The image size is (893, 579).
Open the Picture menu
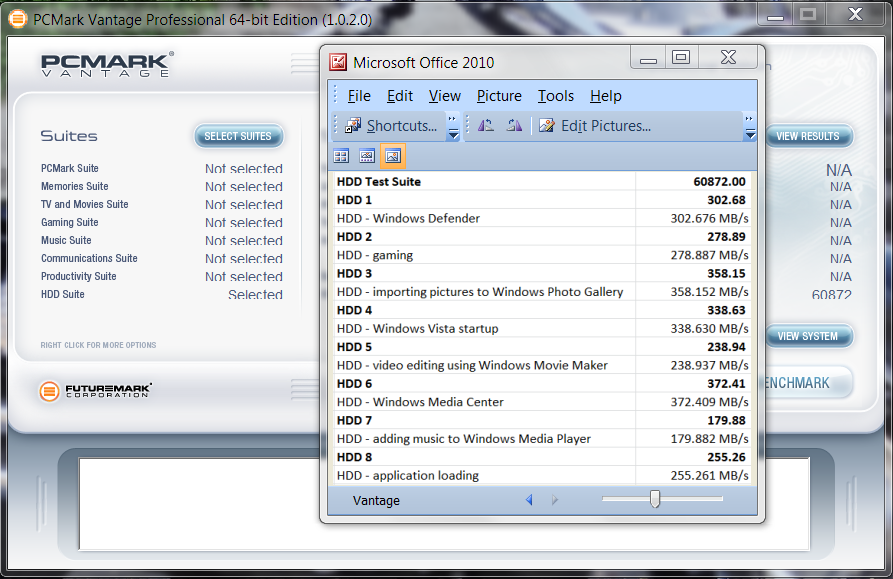pyautogui.click(x=499, y=96)
